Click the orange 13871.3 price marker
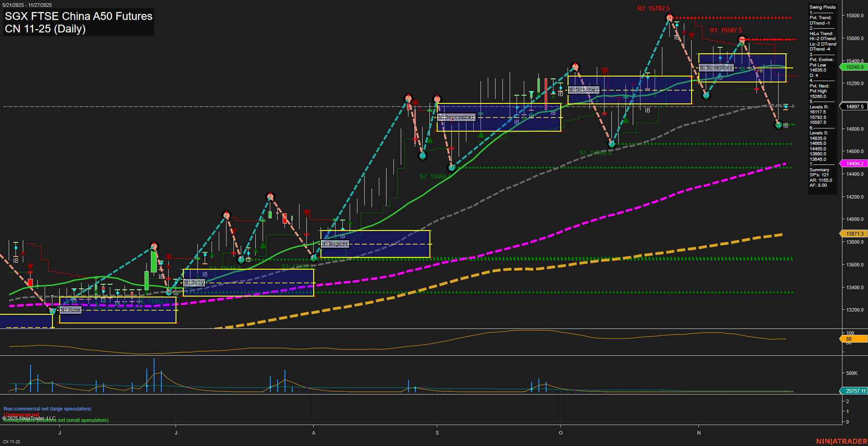Viewport: 868px width, 446px height. pos(854,234)
